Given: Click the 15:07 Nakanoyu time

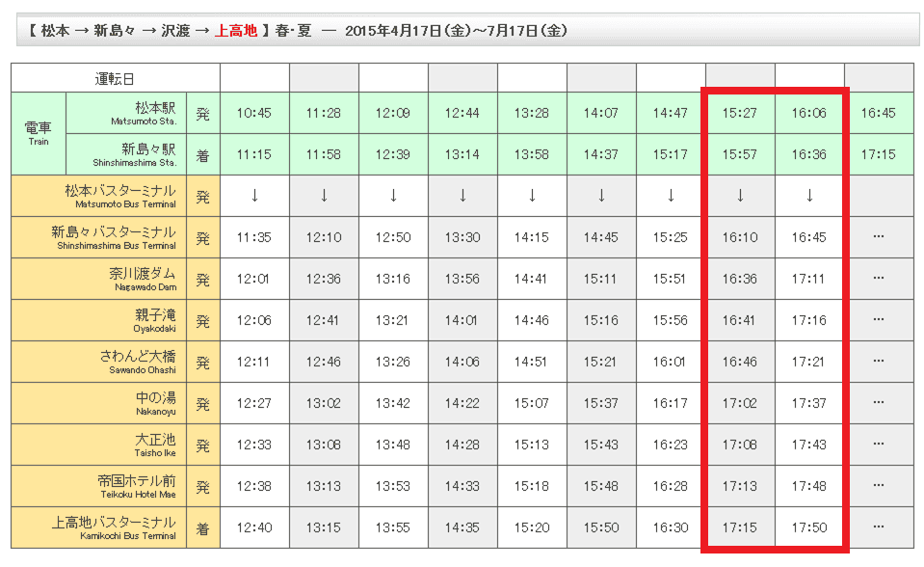Looking at the screenshot, I should click(532, 403).
